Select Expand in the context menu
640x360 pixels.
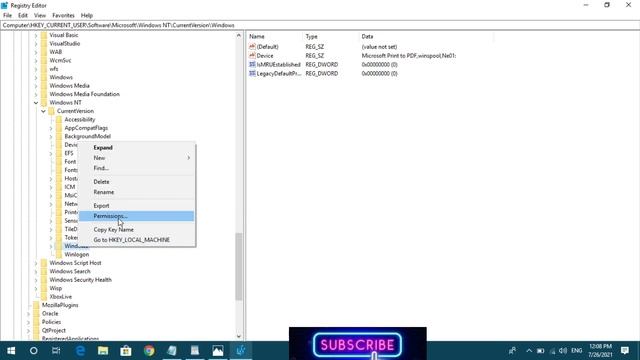[x=136, y=147]
